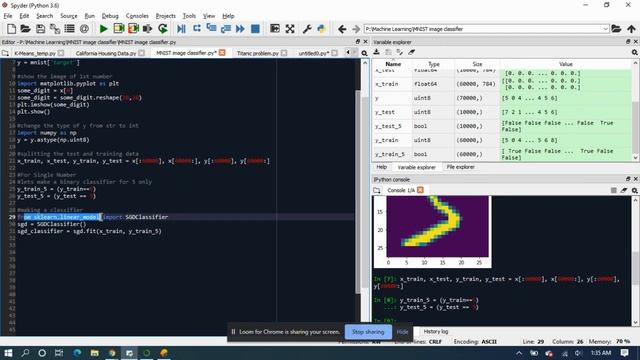
Task: Open the History log tab
Action: (x=436, y=331)
